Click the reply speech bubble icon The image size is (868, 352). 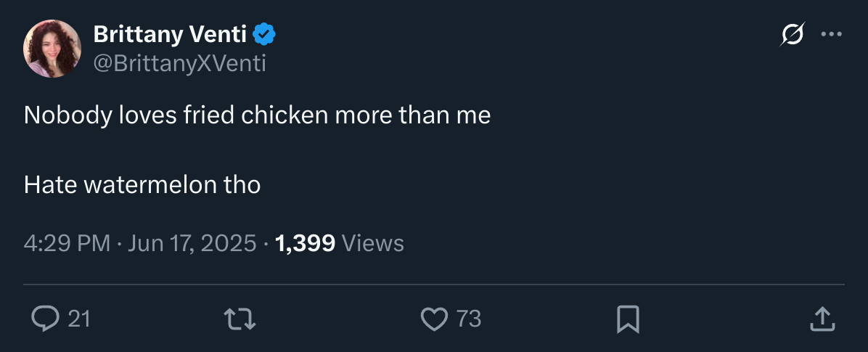pos(45,319)
